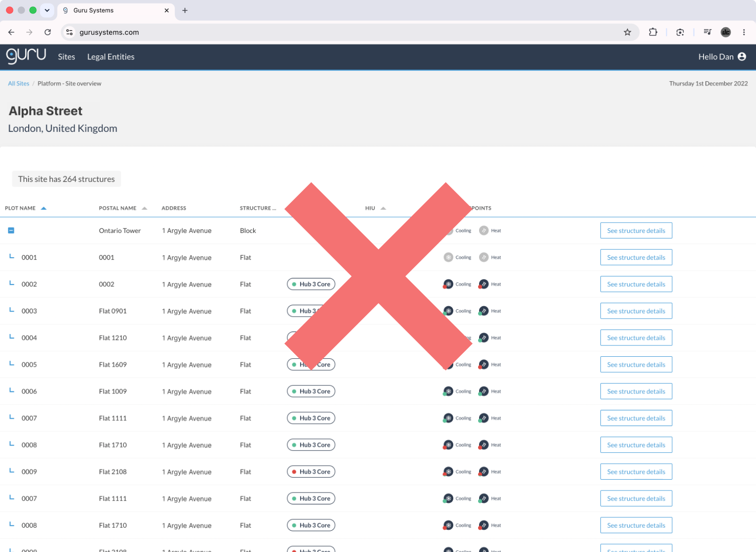Sort by Plot Name column arrow
Viewport: 756px width, 552px height.
[44, 208]
